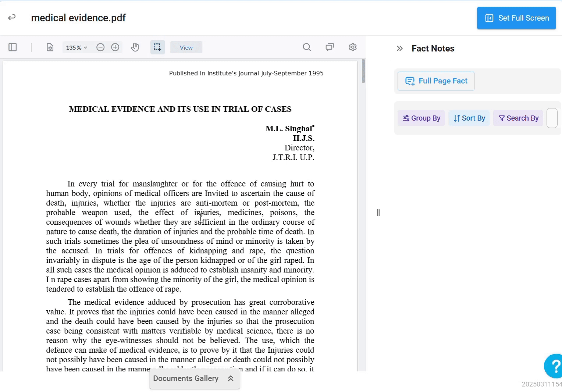Click the Set Full Screen button
Image resolution: width=562 pixels, height=392 pixels.
(x=516, y=18)
